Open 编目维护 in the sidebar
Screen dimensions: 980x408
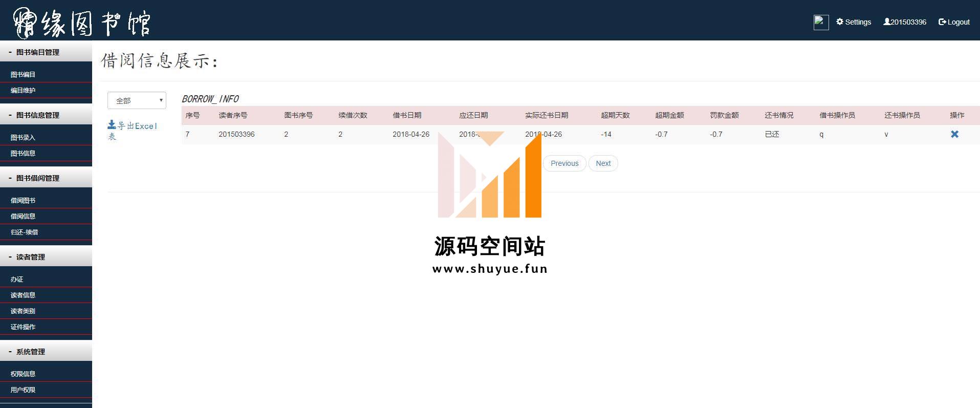[23, 91]
